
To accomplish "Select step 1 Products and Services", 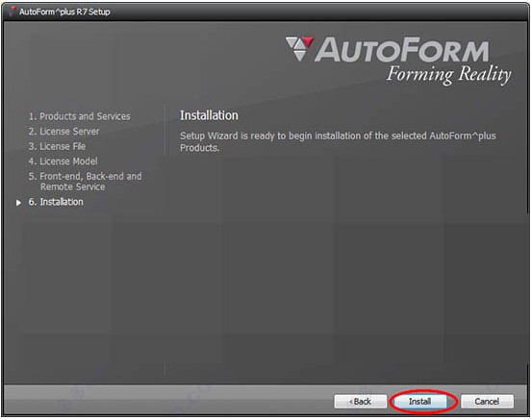I will click(x=80, y=116).
